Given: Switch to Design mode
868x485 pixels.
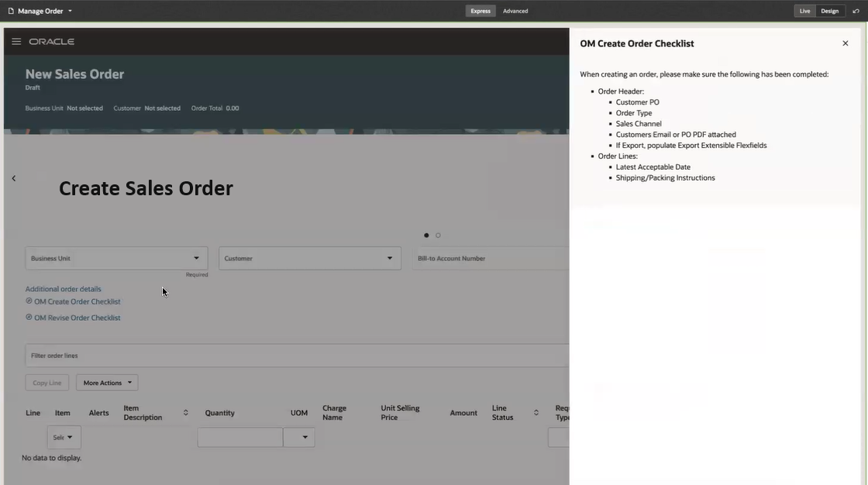Looking at the screenshot, I should tap(829, 11).
